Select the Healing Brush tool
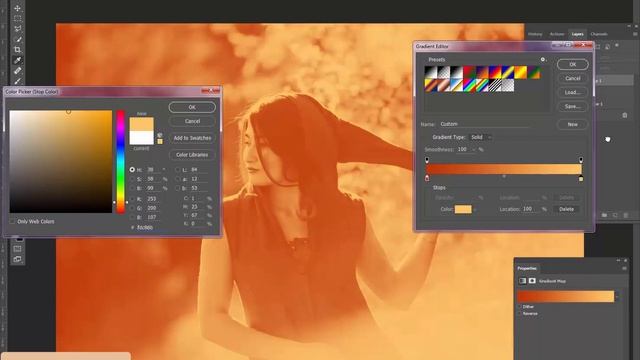Screen dimensions: 640x360 pos(17,71)
